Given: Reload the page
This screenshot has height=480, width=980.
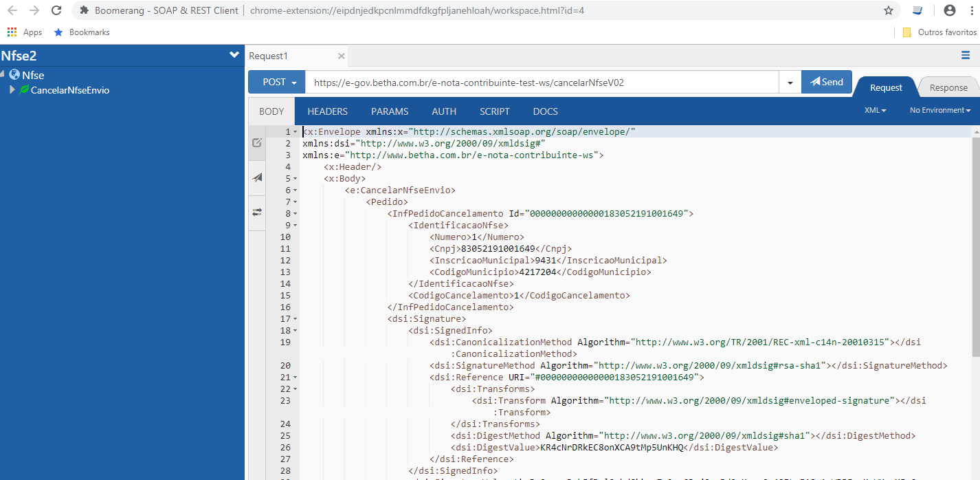Looking at the screenshot, I should [x=56, y=10].
